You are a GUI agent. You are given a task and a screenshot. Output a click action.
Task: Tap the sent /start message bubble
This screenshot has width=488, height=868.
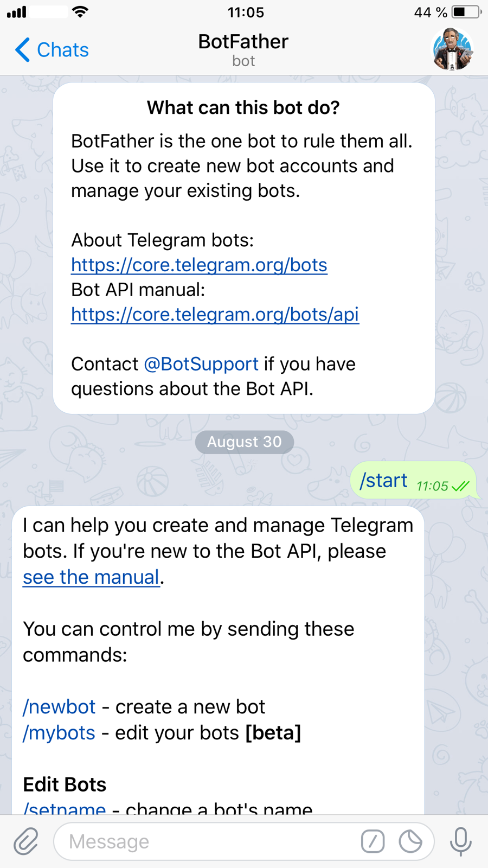[412, 481]
